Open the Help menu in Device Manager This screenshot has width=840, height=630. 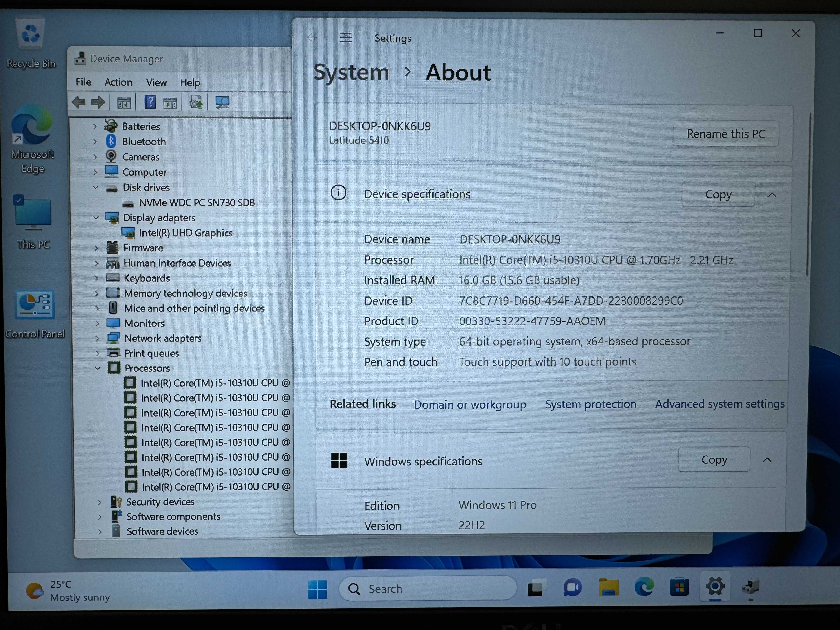(x=190, y=82)
